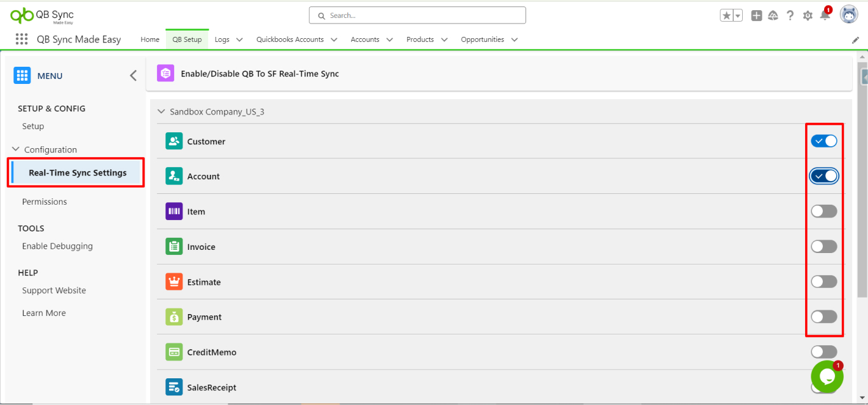
Task: Enable Item real-time sync toggle
Action: 823,211
